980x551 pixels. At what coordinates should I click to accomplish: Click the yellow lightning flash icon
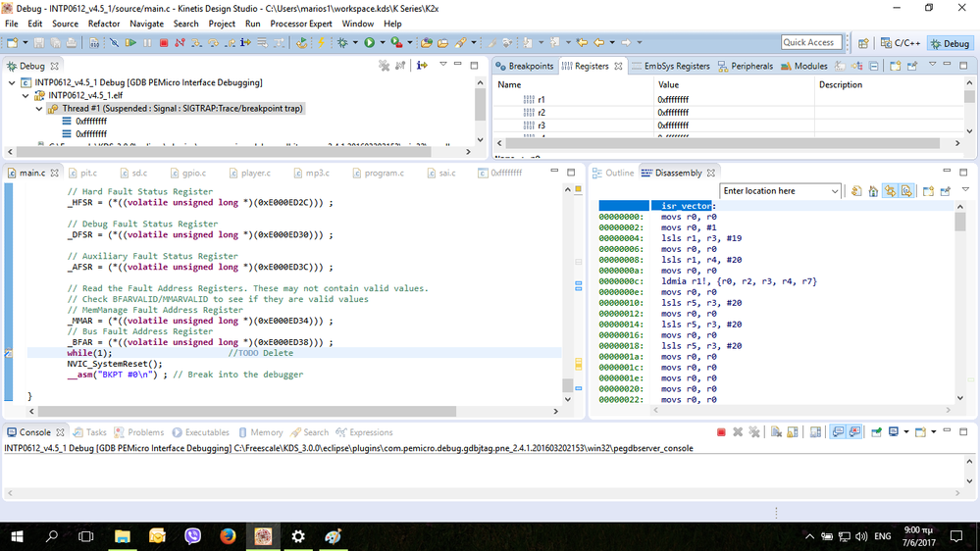pos(322,43)
